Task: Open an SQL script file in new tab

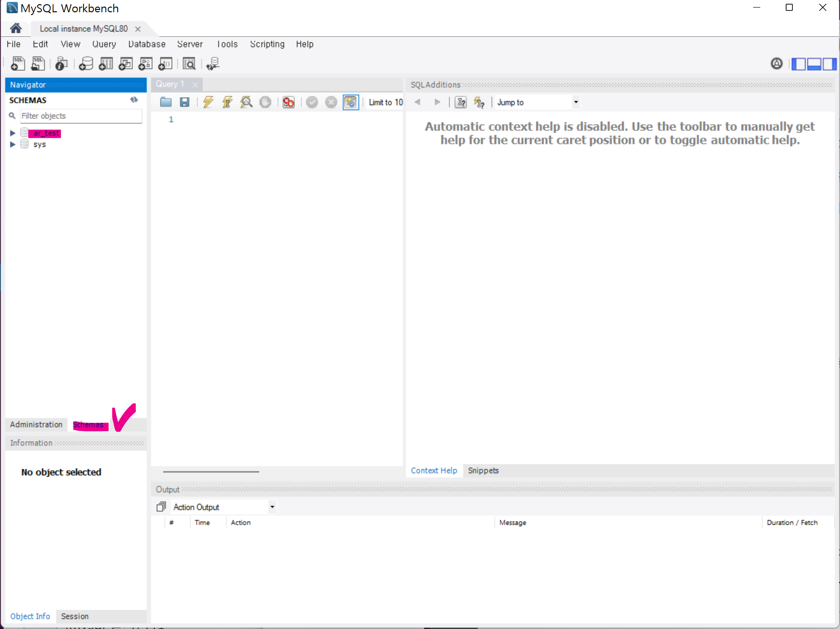Action: pyautogui.click(x=38, y=63)
